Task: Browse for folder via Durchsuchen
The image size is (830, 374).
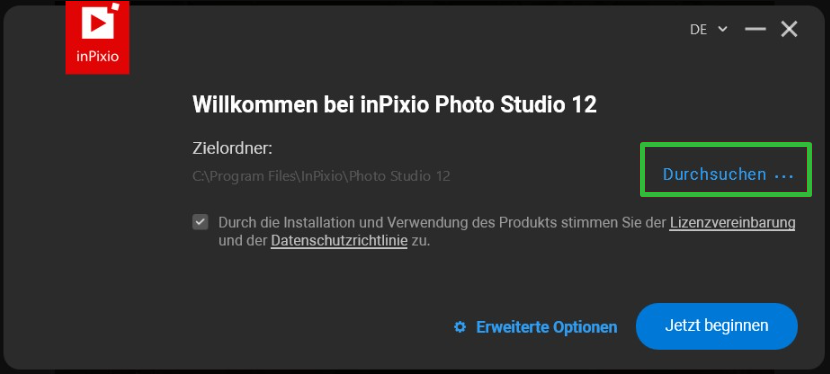Action: [728, 174]
